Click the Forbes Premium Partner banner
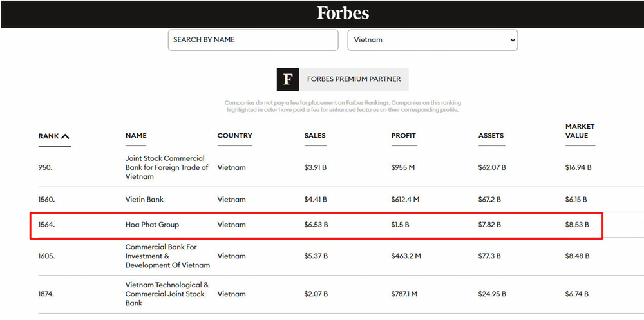 pos(343,79)
